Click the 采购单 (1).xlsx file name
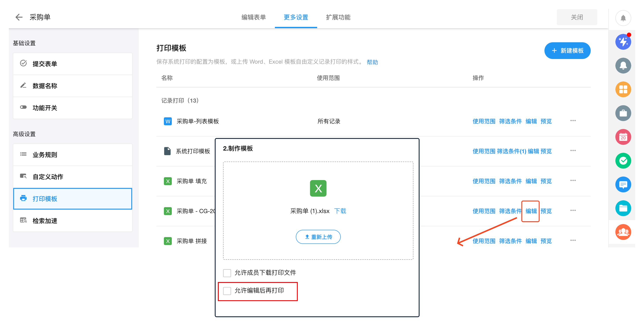Image resolution: width=644 pixels, height=326 pixels. point(310,211)
